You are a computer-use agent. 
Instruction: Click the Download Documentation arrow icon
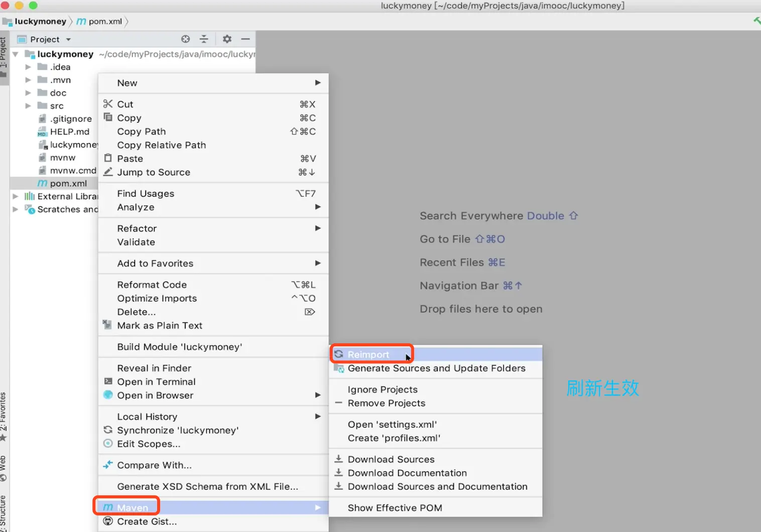[x=339, y=472]
